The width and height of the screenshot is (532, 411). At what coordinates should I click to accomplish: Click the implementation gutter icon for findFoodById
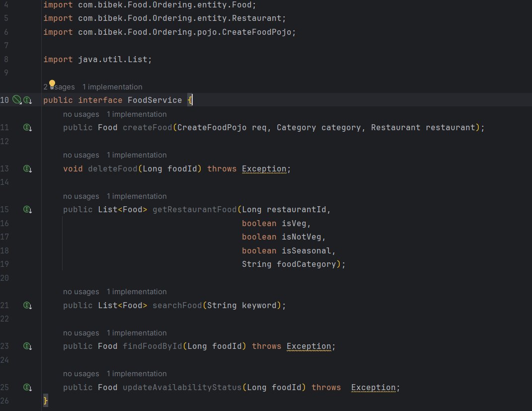(x=27, y=346)
